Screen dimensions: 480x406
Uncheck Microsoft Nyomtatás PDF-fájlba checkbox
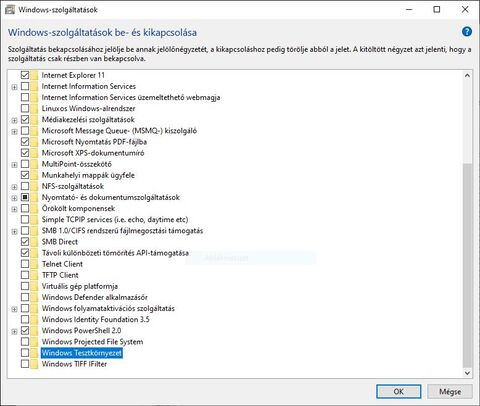coord(25,142)
